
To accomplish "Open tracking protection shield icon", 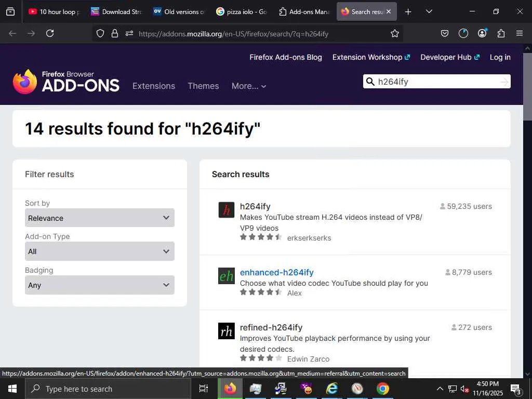I will (100, 33).
